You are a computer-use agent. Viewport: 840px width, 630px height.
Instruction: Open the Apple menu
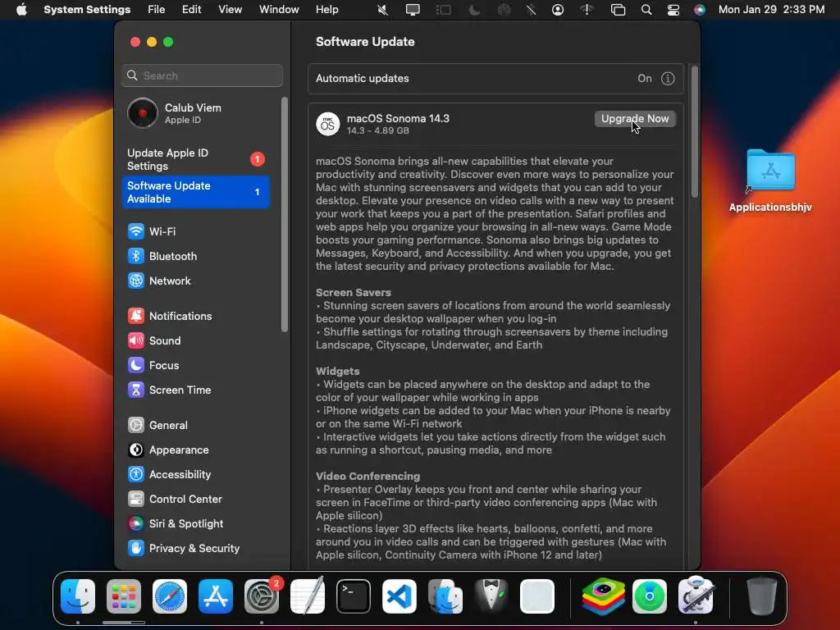(x=21, y=10)
